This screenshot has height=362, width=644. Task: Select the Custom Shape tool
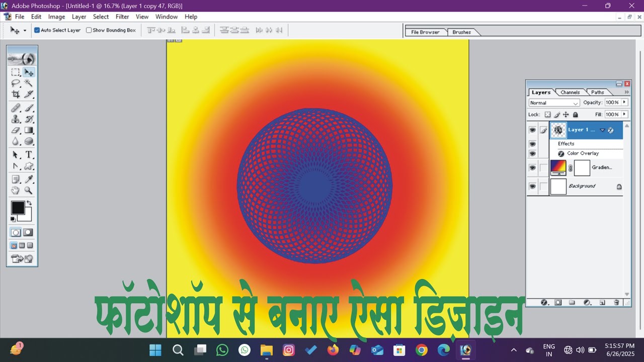coord(29,166)
